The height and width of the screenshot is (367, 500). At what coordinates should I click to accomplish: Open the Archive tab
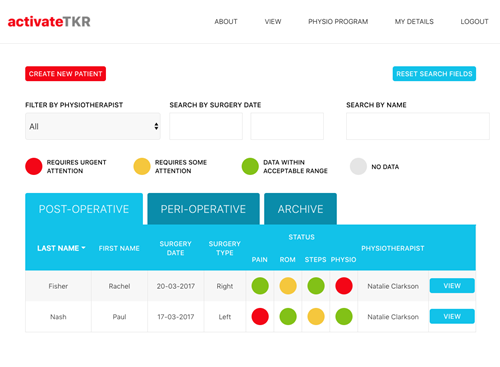coord(300,209)
